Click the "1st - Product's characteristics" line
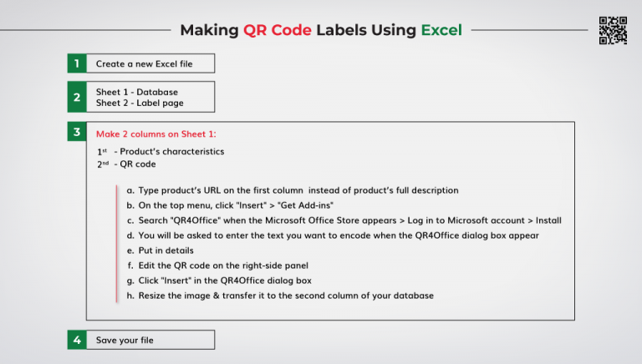 pos(160,152)
